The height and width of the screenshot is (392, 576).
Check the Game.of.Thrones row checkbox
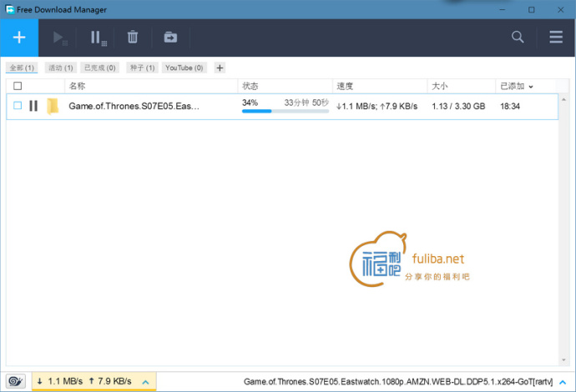tap(18, 106)
